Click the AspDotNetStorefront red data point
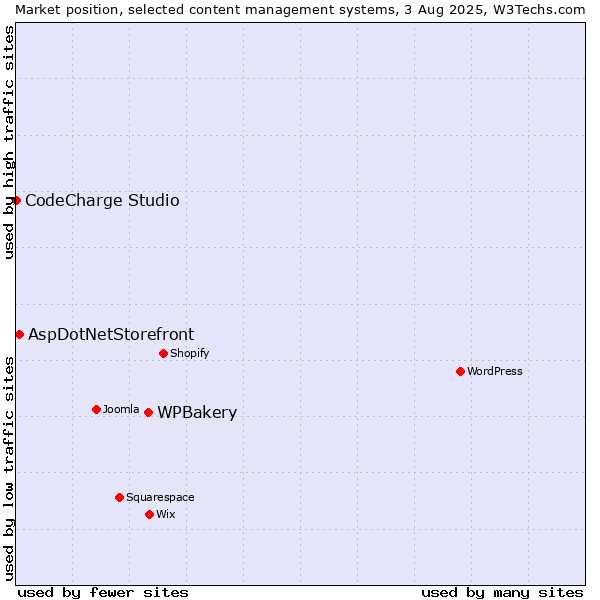Screen dimensions: 600x600 [20, 334]
